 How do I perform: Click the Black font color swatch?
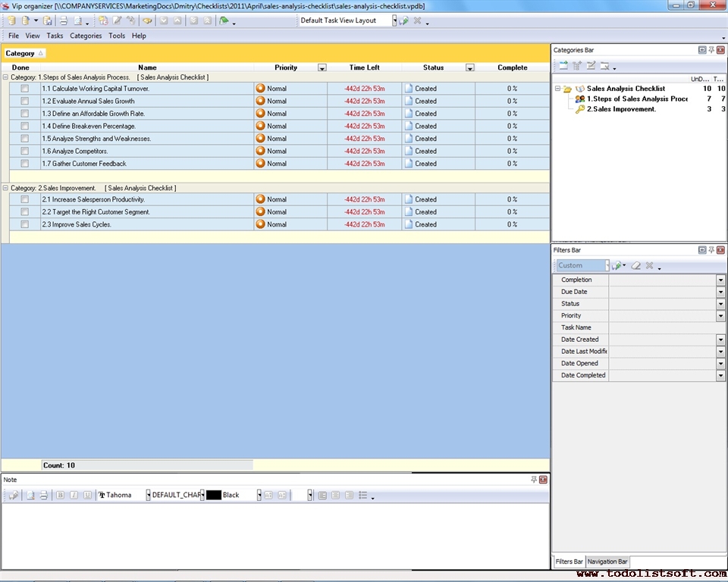pyautogui.click(x=213, y=495)
